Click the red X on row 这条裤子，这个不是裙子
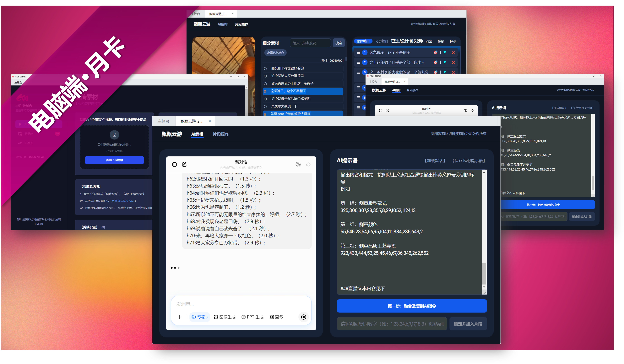 pos(453,52)
